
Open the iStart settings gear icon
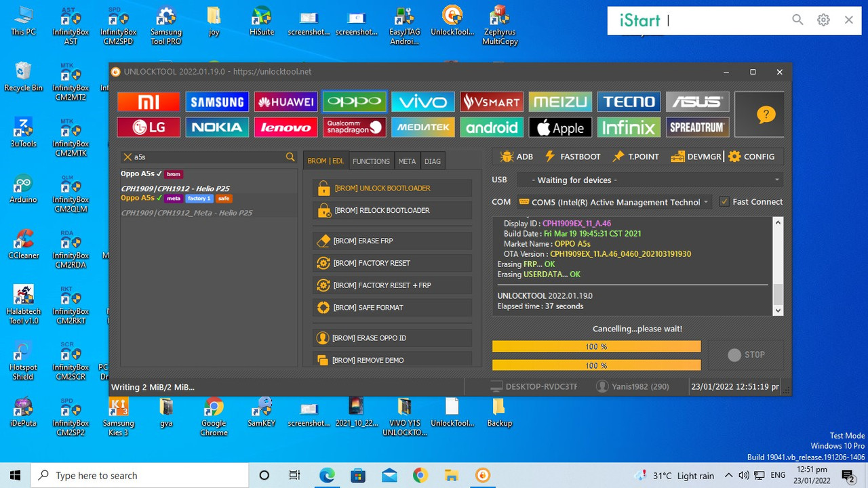[x=823, y=20]
